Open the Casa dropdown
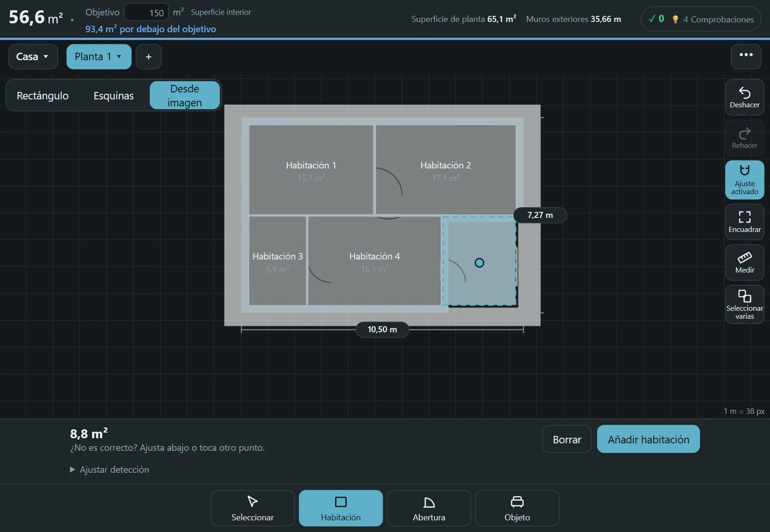The image size is (770, 532). tap(33, 56)
